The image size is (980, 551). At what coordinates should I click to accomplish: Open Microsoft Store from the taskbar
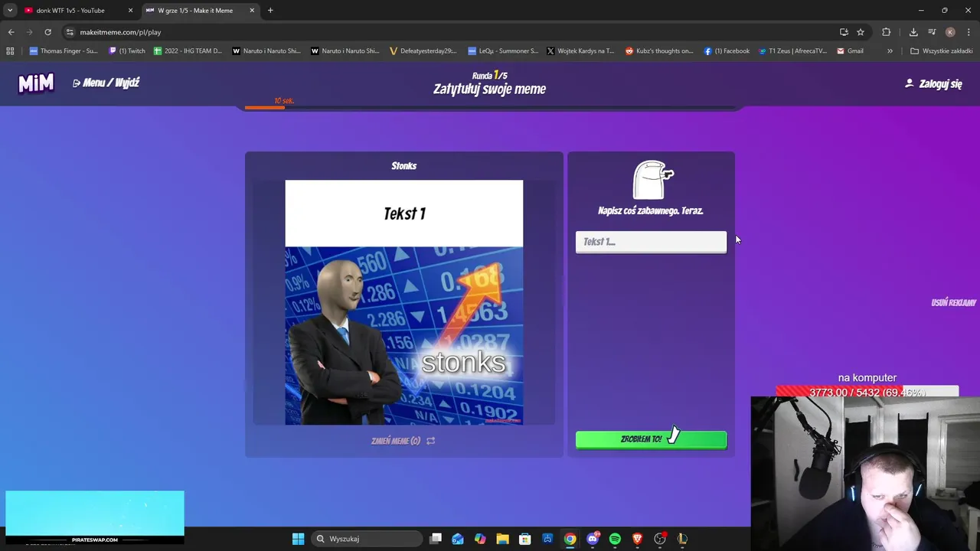[525, 539]
